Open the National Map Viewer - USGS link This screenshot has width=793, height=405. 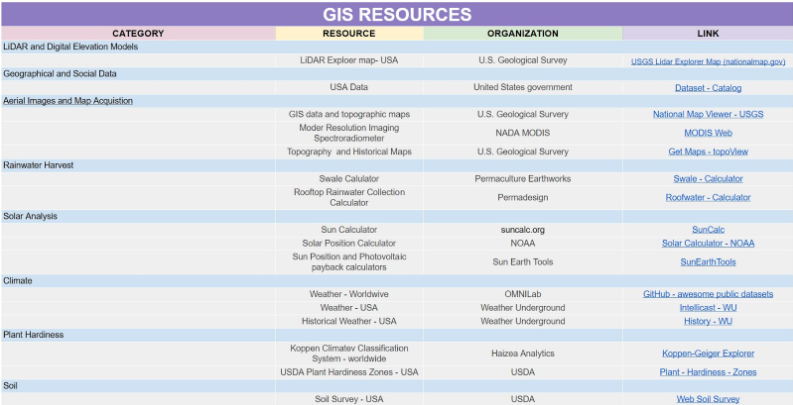pyautogui.click(x=708, y=114)
